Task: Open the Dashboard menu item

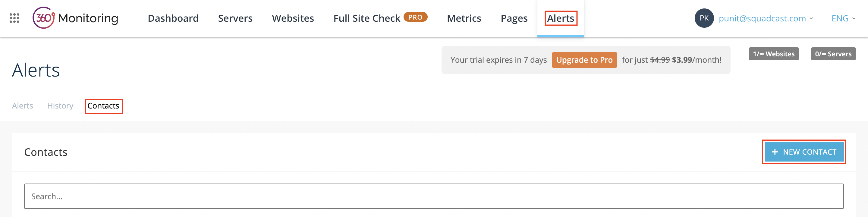Action: [173, 18]
